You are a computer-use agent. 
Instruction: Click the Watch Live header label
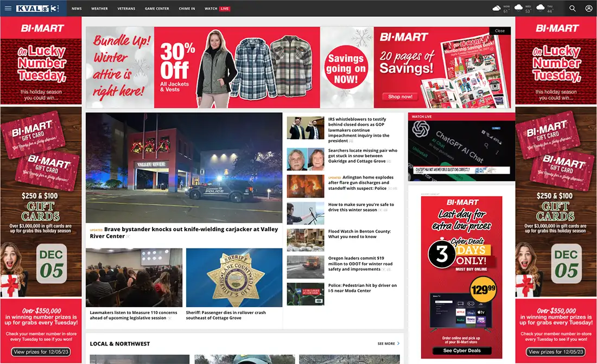click(422, 117)
